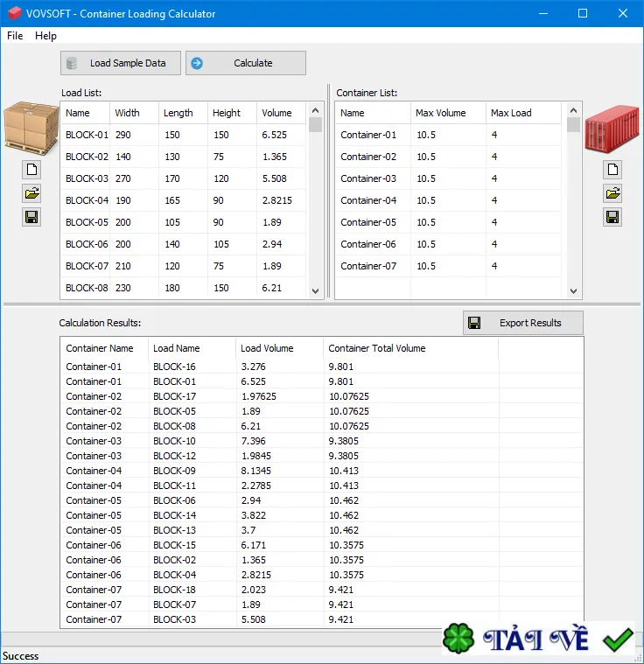Click load volume 3.7 in results
644x664 pixels.
[248, 530]
